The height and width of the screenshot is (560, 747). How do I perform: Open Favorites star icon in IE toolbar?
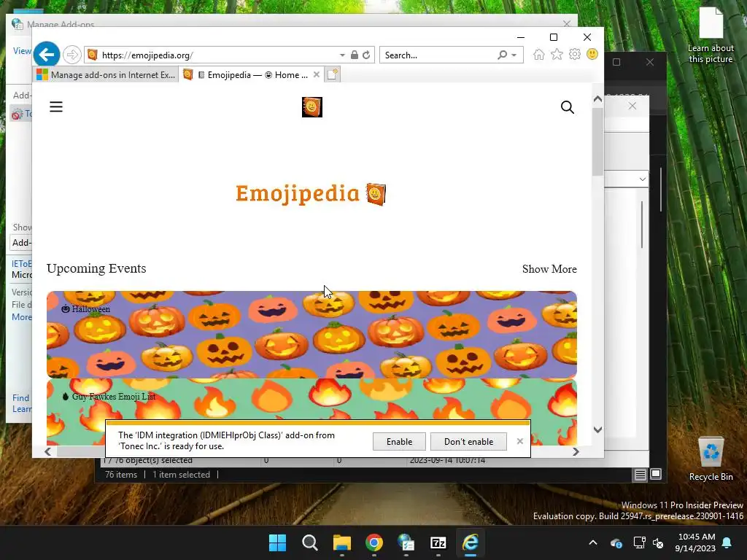tap(557, 54)
